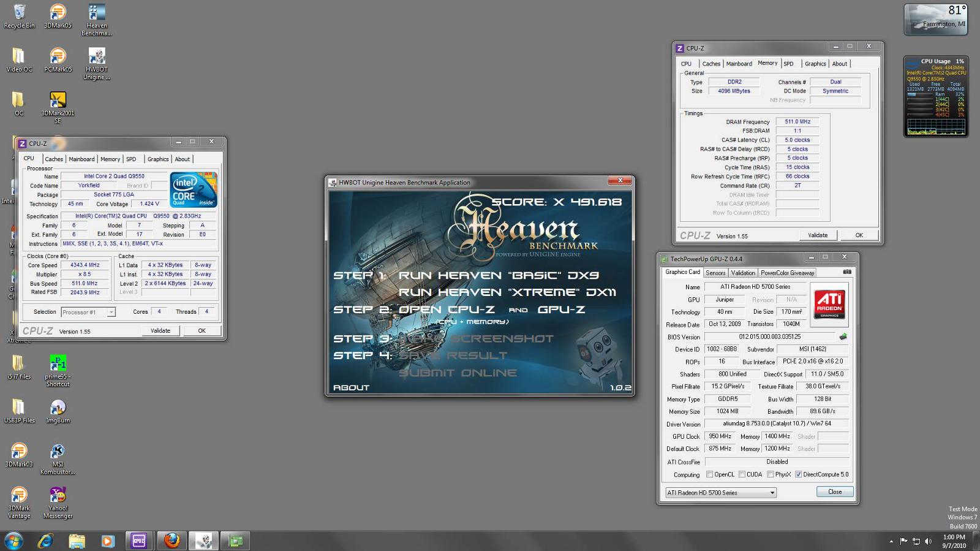Screen dimensions: 980x551
Task: Open Heaven Benchmark desktop shortcut
Action: 96,20
